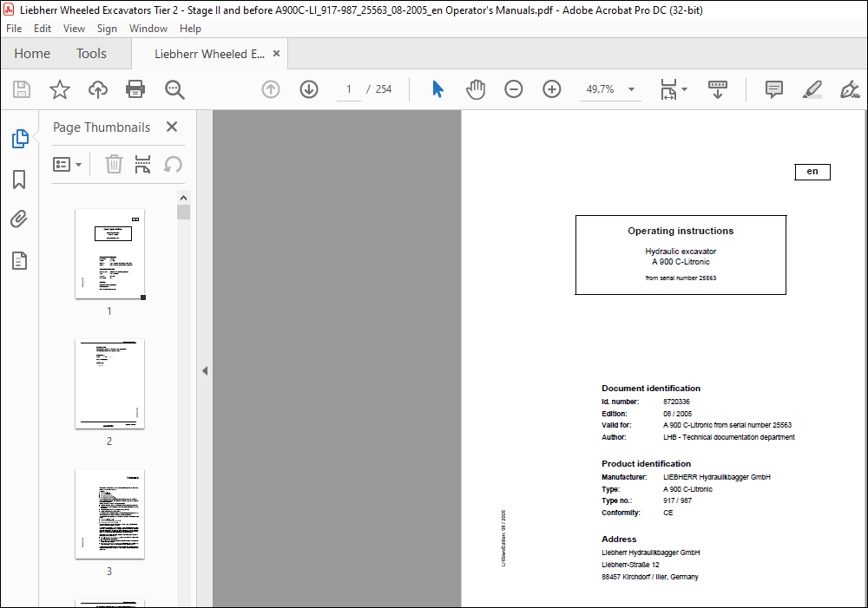The height and width of the screenshot is (608, 868).
Task: Open the Window menu
Action: tap(148, 29)
